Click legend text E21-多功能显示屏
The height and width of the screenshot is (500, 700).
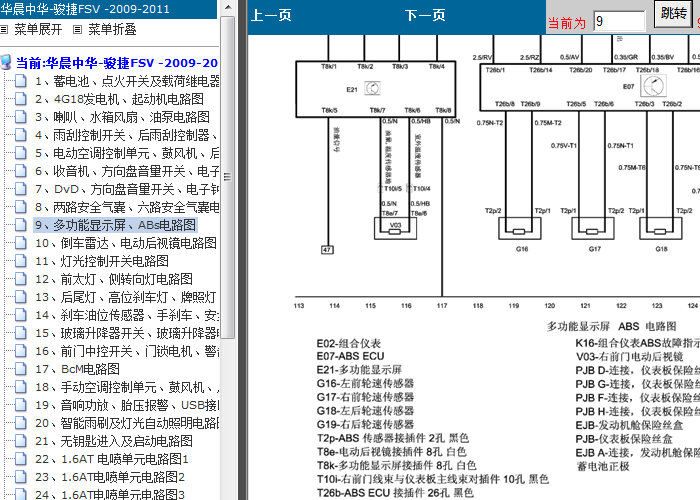pos(359,370)
